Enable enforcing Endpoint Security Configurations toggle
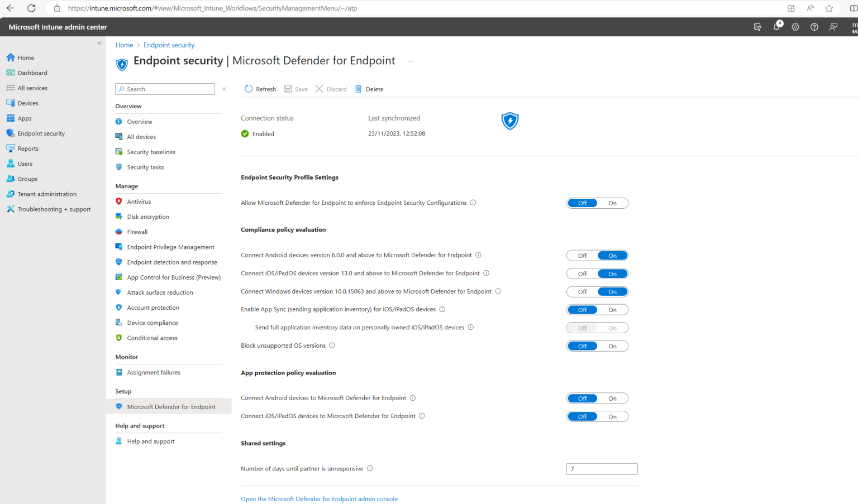Image resolution: width=858 pixels, height=504 pixels. 612,203
